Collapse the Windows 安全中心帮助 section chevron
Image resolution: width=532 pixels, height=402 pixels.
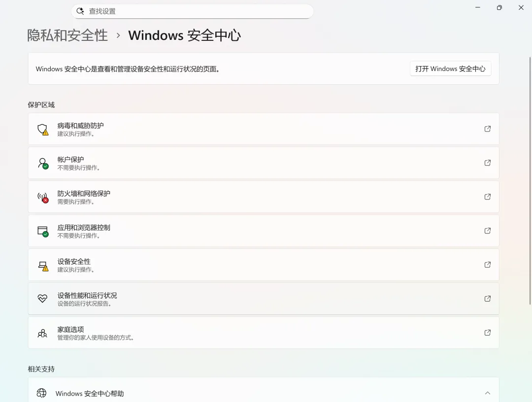(x=488, y=393)
